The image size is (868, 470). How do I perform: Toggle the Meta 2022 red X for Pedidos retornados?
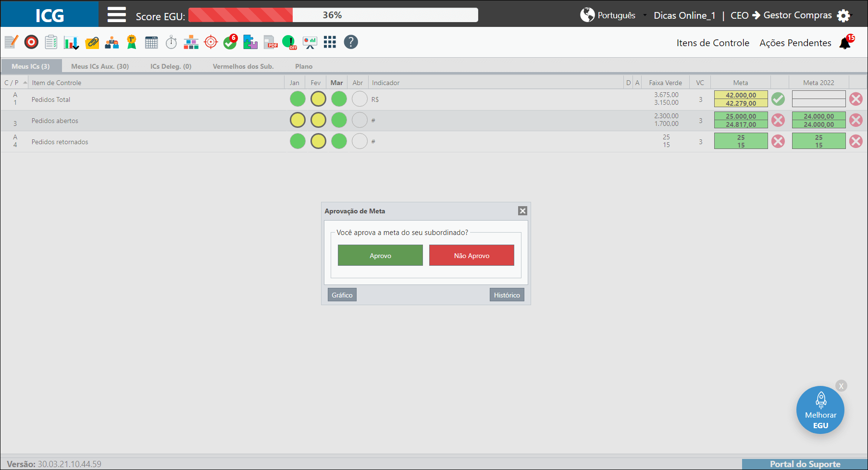coord(856,141)
